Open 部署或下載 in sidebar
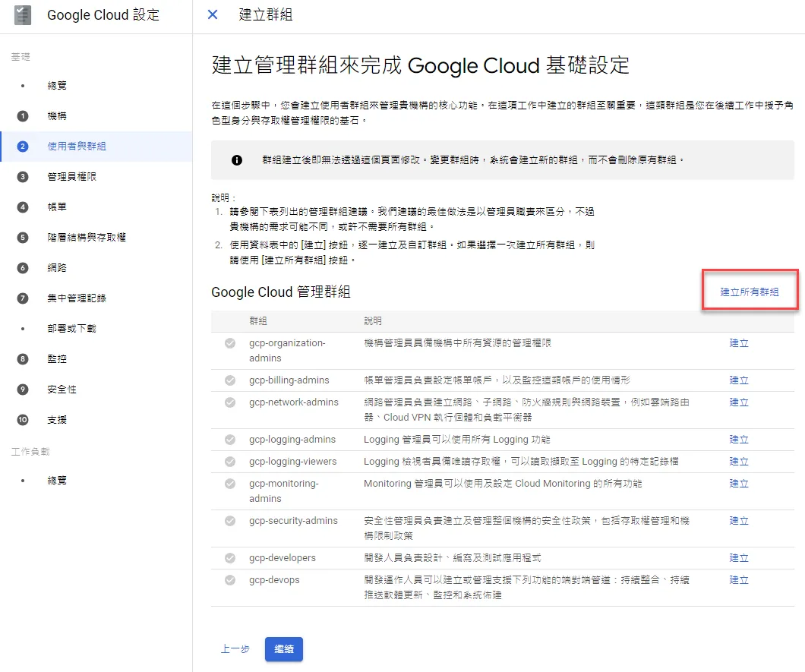This screenshot has height=672, width=805. pos(72,329)
